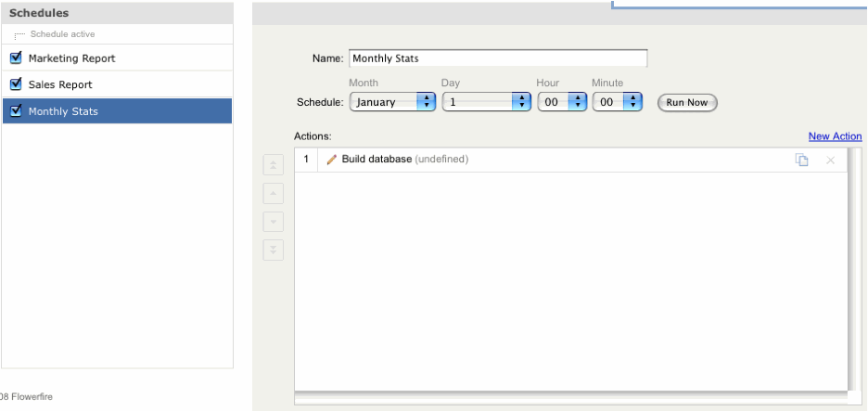This screenshot has width=868, height=411.
Task: Uncheck the Marketing Report schedule checkbox
Action: [16, 58]
